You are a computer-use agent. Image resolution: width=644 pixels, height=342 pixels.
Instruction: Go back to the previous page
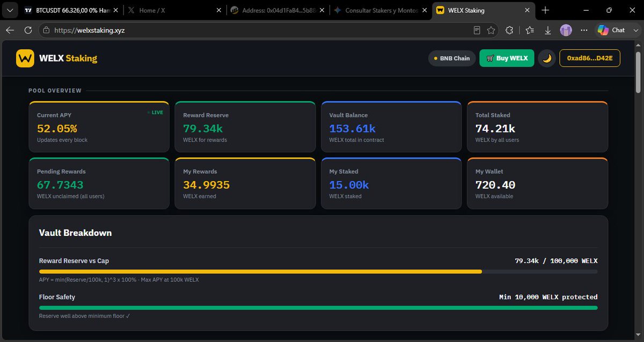[x=10, y=31]
